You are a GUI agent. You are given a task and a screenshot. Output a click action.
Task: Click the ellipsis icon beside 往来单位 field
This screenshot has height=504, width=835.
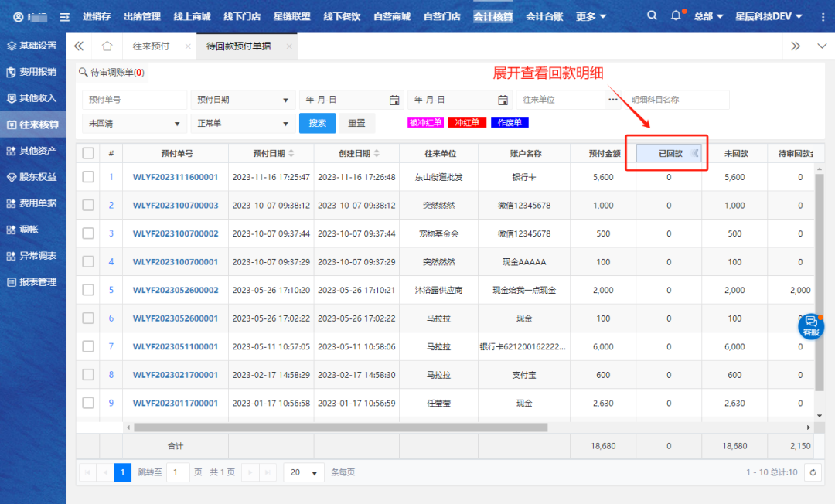tap(613, 100)
